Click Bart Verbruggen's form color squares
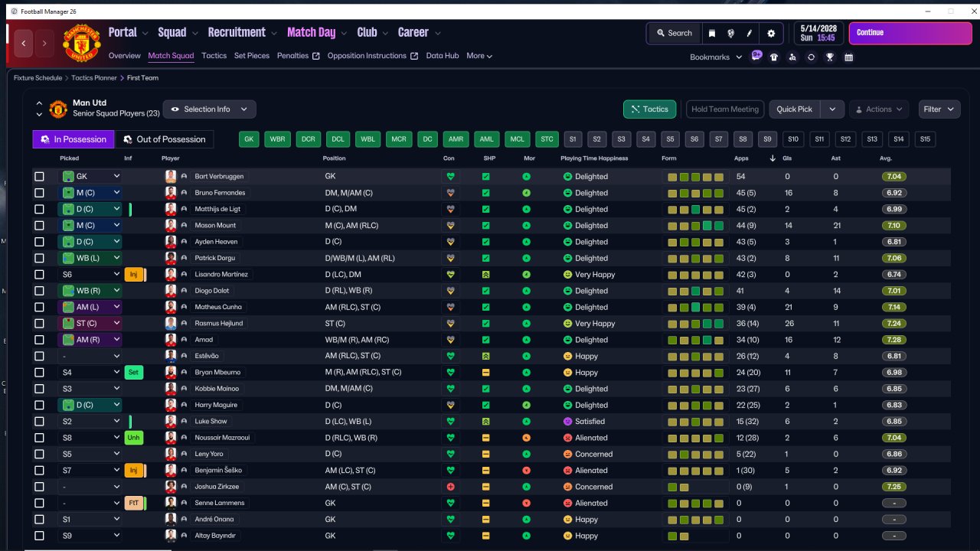The image size is (980, 551). pyautogui.click(x=695, y=177)
